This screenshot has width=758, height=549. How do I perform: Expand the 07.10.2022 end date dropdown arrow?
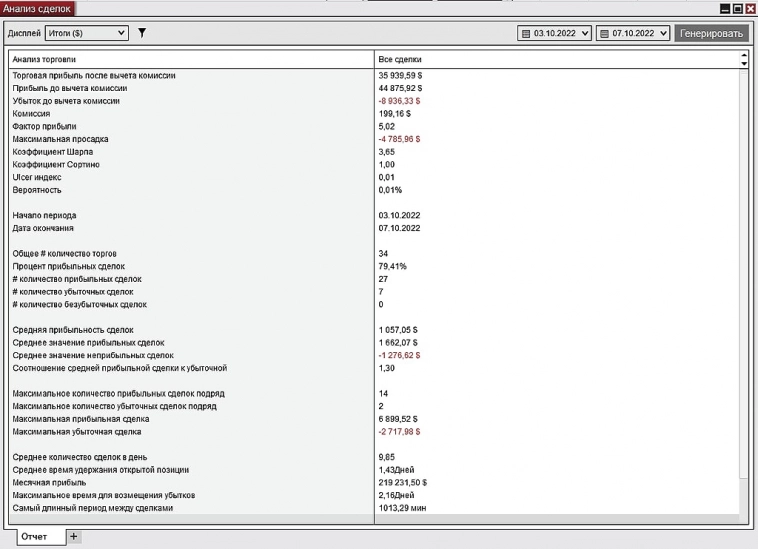coord(662,34)
